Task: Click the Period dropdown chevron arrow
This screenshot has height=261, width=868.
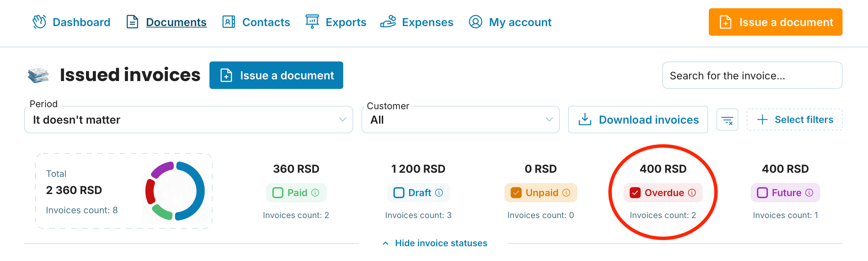Action: coord(343,120)
